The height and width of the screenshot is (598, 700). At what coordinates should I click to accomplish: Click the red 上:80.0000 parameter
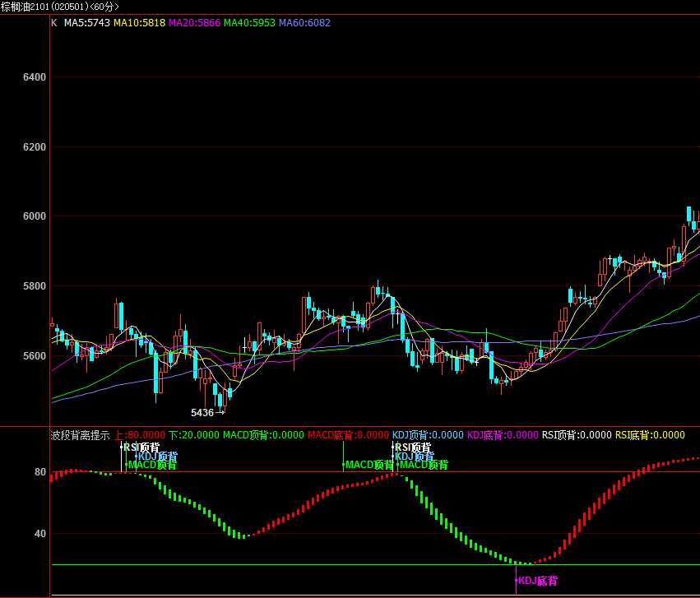click(x=139, y=435)
